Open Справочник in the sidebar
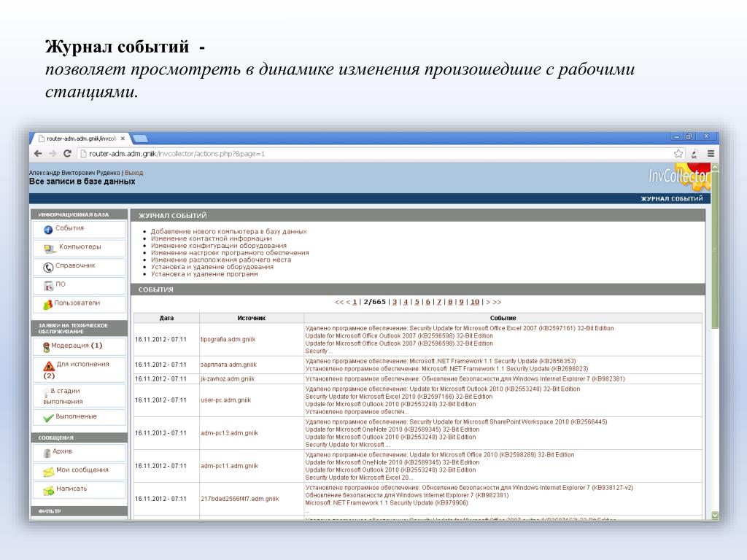The image size is (747, 560). pyautogui.click(x=75, y=265)
